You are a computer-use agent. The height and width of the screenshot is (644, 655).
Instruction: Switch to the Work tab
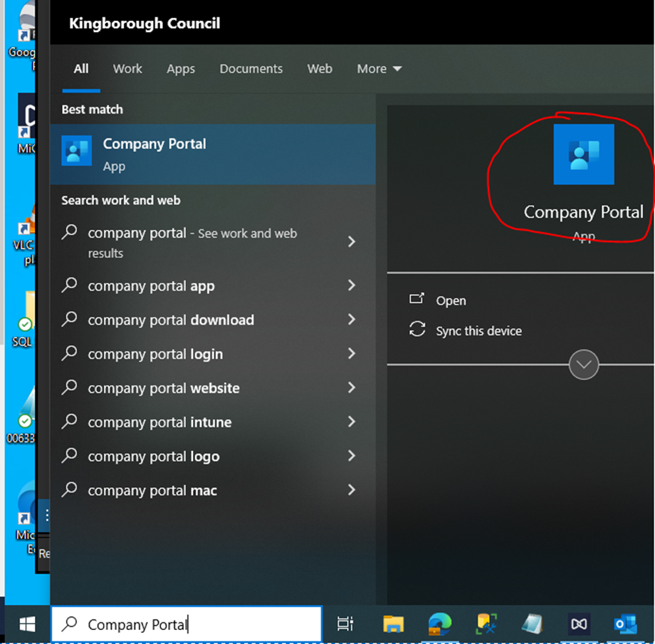128,68
